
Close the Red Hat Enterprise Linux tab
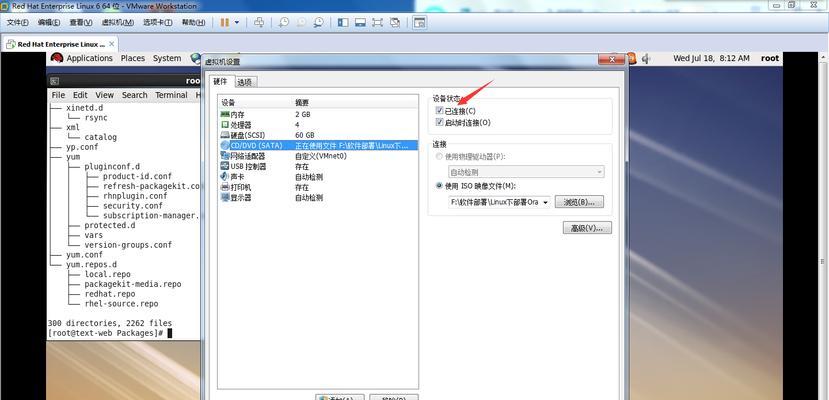click(x=112, y=44)
